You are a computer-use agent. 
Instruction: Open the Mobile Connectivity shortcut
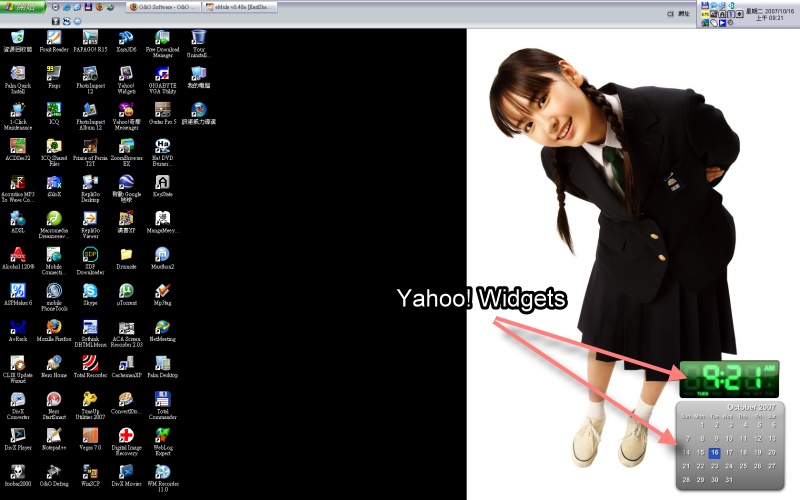coord(54,261)
